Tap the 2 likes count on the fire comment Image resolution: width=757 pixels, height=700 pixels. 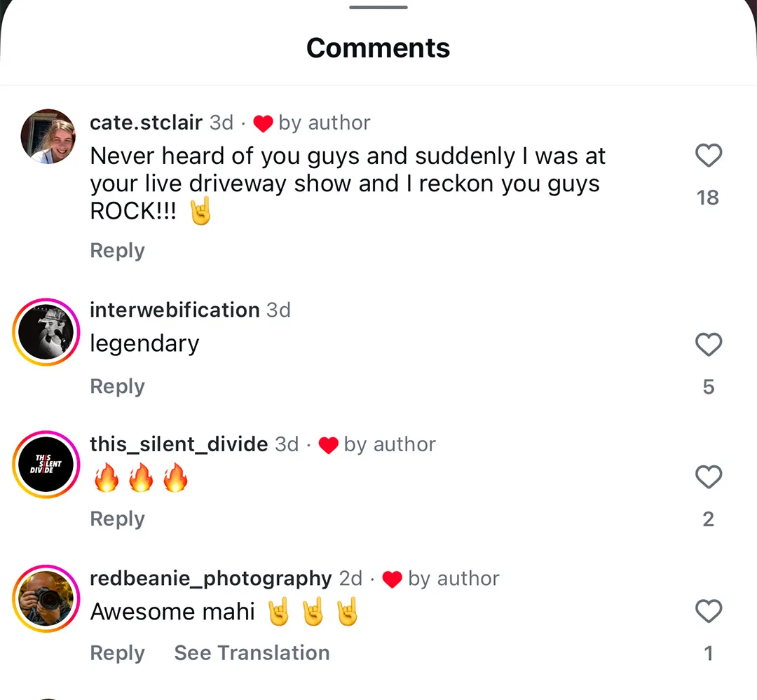708,519
